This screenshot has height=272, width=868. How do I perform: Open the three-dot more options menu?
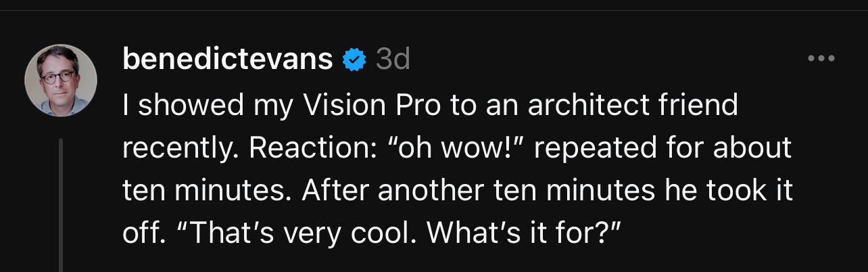tap(821, 60)
